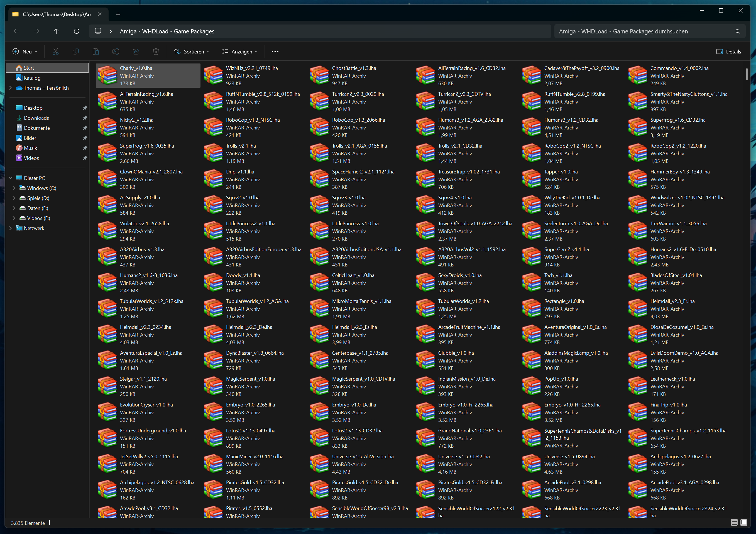The width and height of the screenshot is (756, 534).
Task: Click the Back navigation arrow
Action: click(16, 31)
